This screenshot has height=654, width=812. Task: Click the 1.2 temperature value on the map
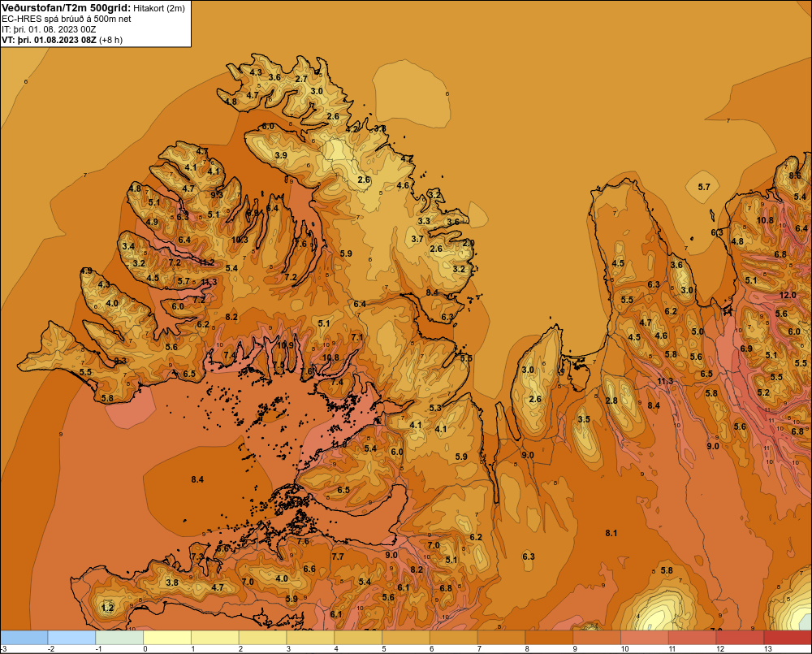tap(107, 608)
